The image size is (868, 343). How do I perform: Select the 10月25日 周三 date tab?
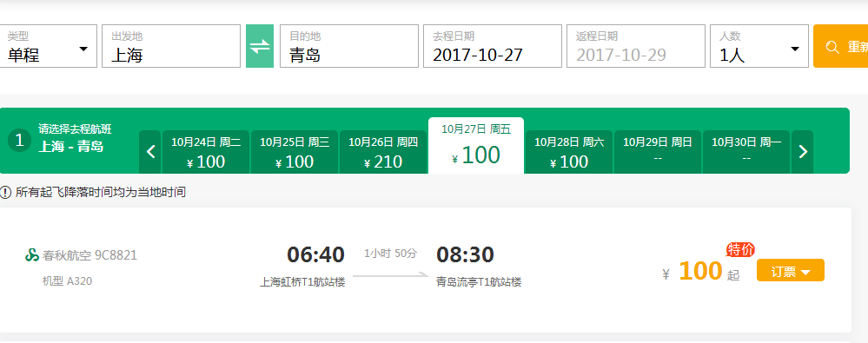[295, 152]
